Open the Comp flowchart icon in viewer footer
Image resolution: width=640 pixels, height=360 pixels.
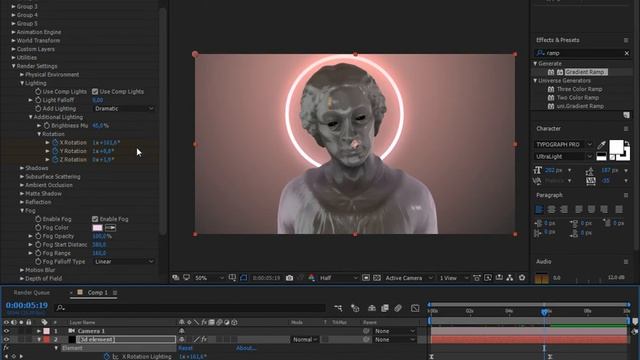510,278
